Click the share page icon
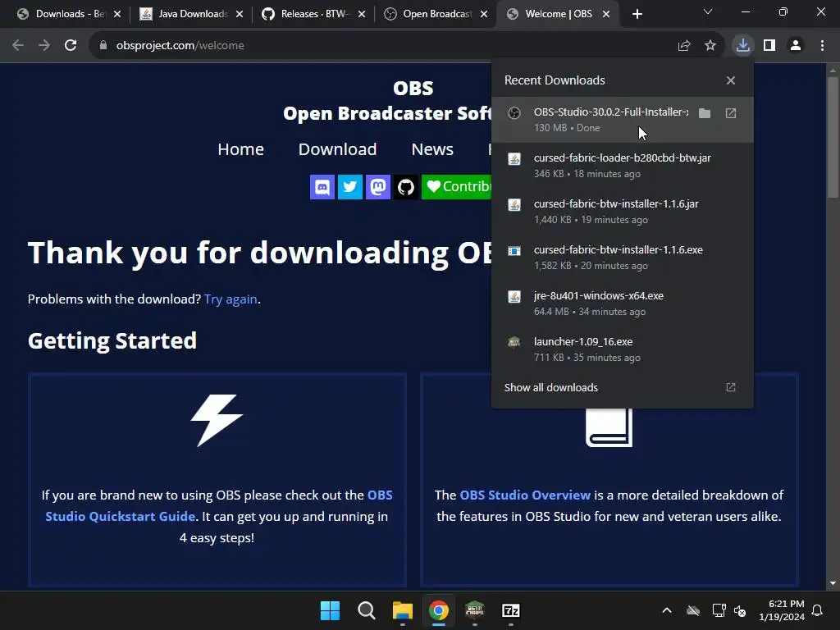 [684, 46]
